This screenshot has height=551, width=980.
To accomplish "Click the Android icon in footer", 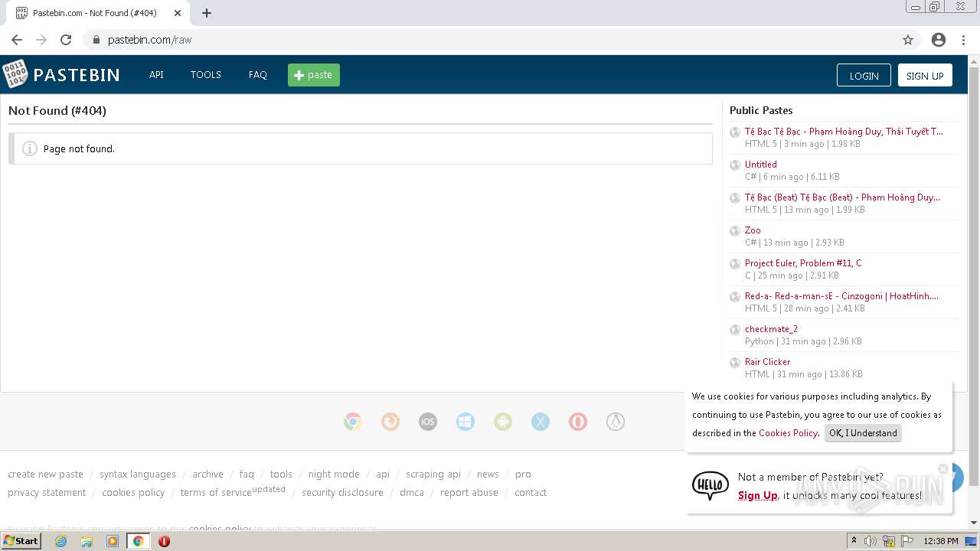I will tap(503, 422).
